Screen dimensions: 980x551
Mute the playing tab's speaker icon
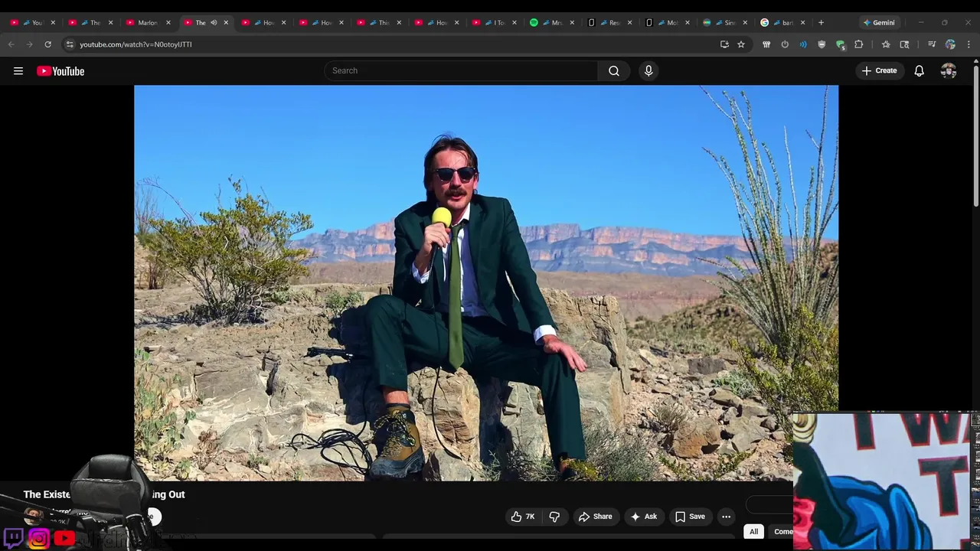pyautogui.click(x=214, y=23)
